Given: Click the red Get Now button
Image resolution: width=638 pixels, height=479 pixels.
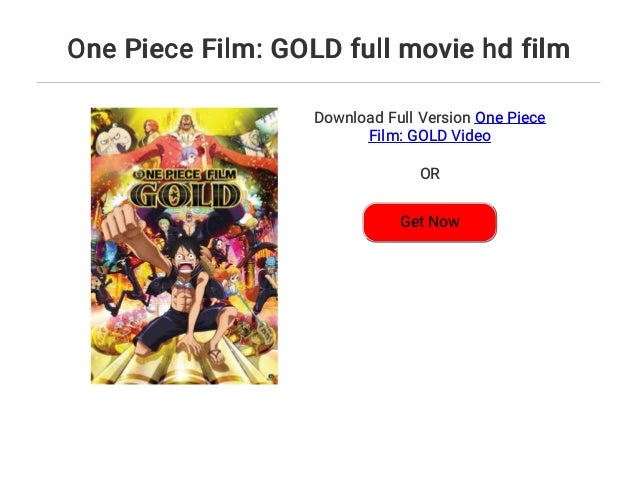Looking at the screenshot, I should point(430,222).
